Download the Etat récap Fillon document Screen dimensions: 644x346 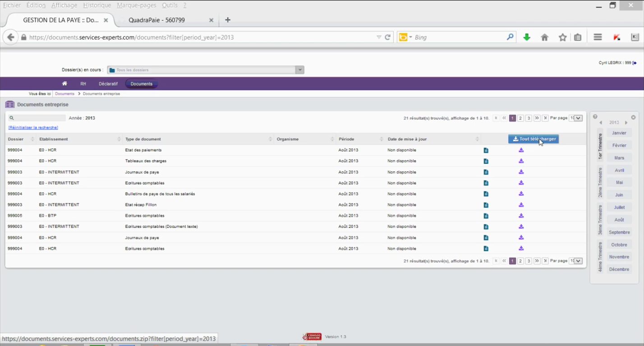[x=521, y=205]
